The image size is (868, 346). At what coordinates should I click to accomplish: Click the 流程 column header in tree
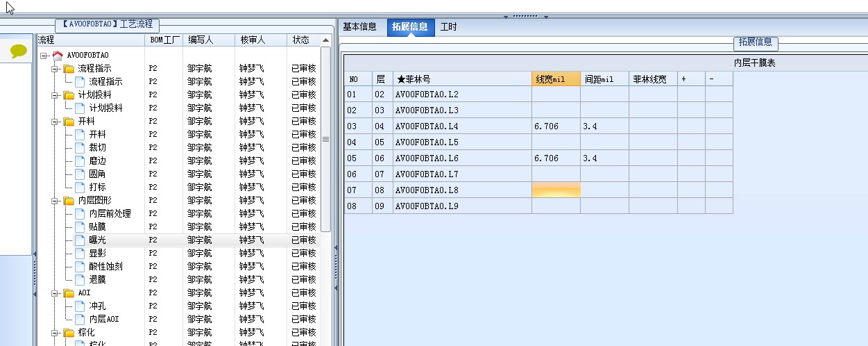coord(91,40)
